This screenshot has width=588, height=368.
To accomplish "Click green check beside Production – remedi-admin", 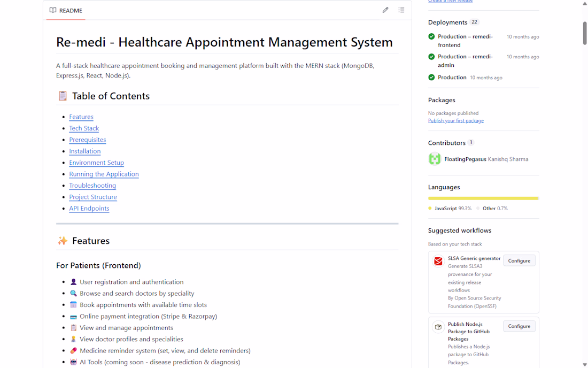I will [431, 57].
